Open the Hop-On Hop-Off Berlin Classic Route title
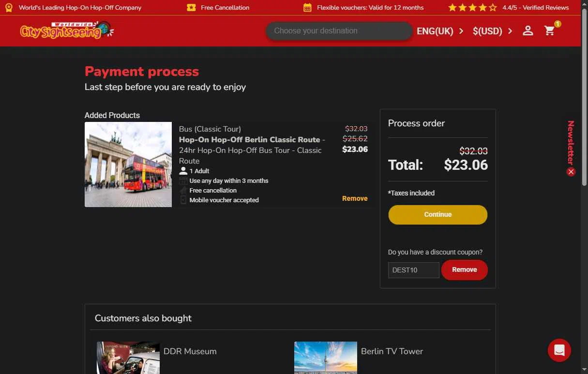Screen dimensions: 588x374 [x=250, y=139]
